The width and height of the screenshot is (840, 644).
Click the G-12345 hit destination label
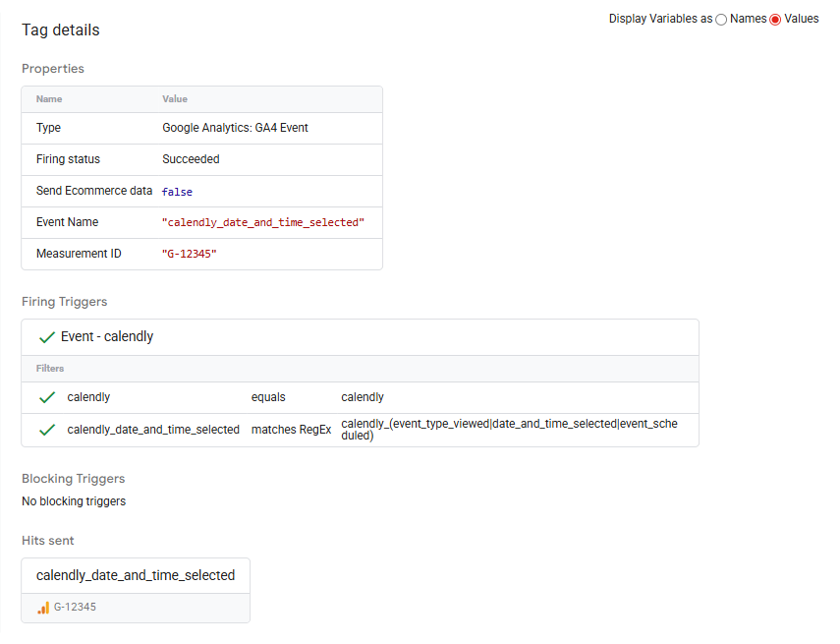75,608
